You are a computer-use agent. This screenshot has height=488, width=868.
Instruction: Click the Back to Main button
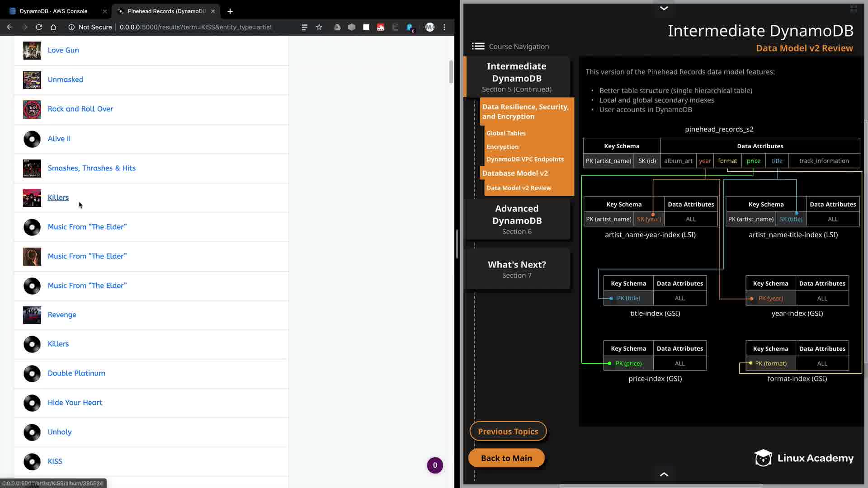pyautogui.click(x=506, y=458)
